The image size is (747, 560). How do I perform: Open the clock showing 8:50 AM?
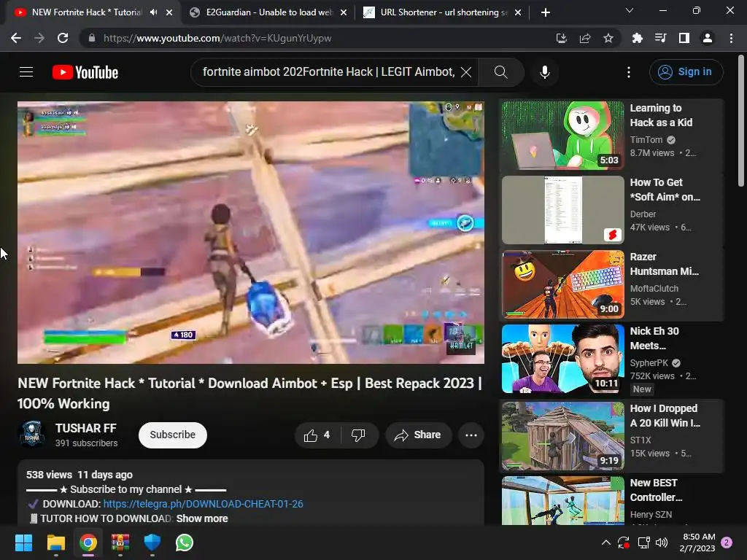(x=697, y=542)
